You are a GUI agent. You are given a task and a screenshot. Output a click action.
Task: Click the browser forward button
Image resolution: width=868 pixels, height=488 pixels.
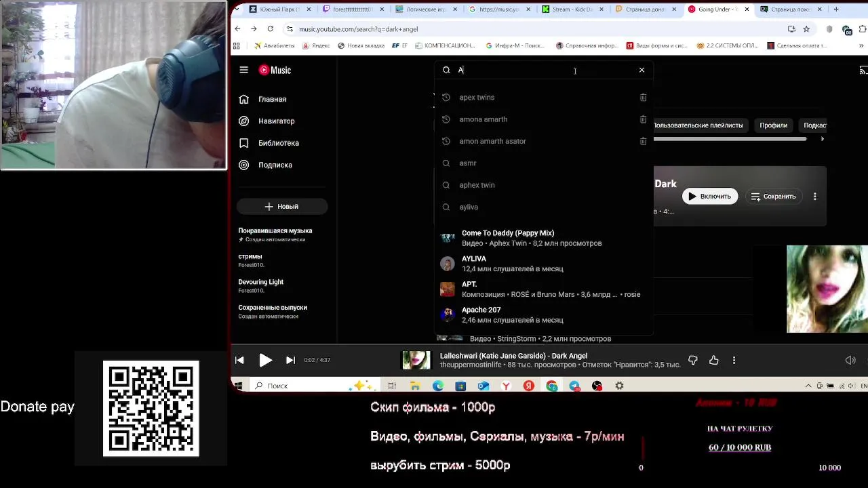coord(254,29)
